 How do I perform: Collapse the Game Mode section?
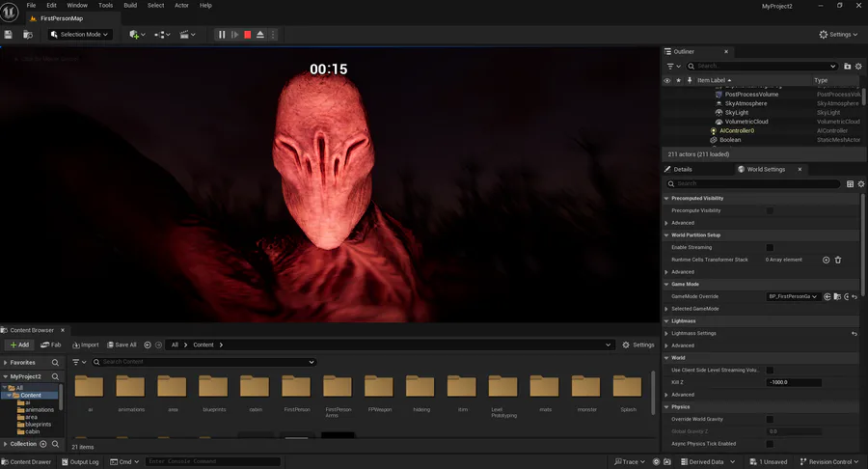click(x=666, y=284)
